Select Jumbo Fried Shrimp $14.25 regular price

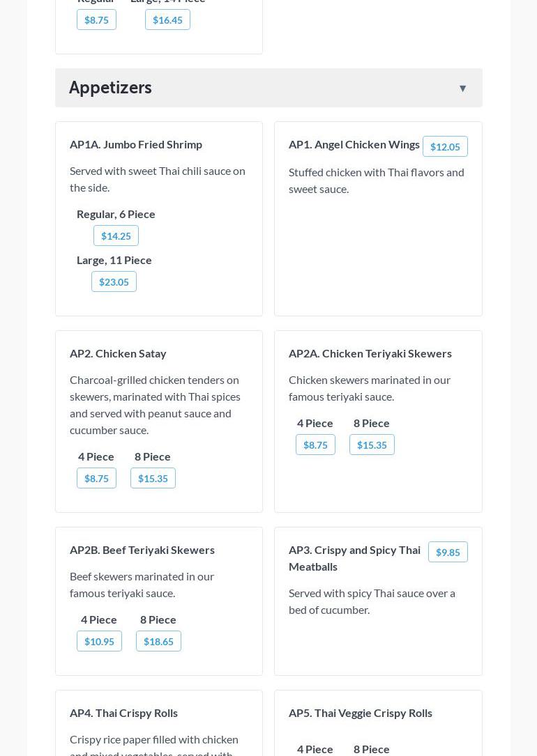[116, 236]
